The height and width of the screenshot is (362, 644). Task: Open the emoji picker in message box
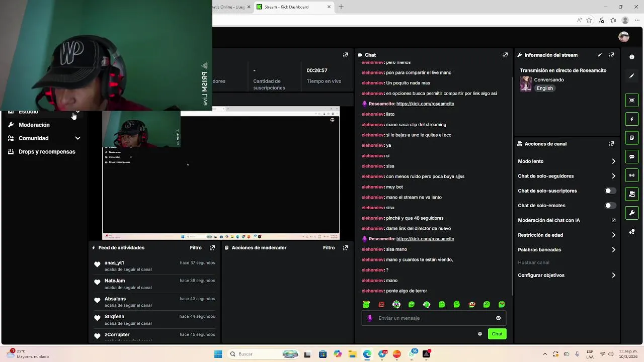tap(499, 318)
